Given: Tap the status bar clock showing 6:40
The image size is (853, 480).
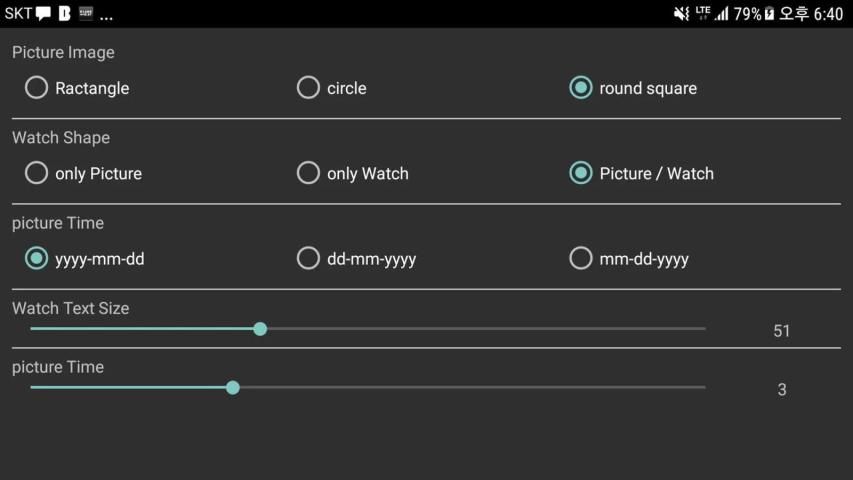Looking at the screenshot, I should coord(828,14).
